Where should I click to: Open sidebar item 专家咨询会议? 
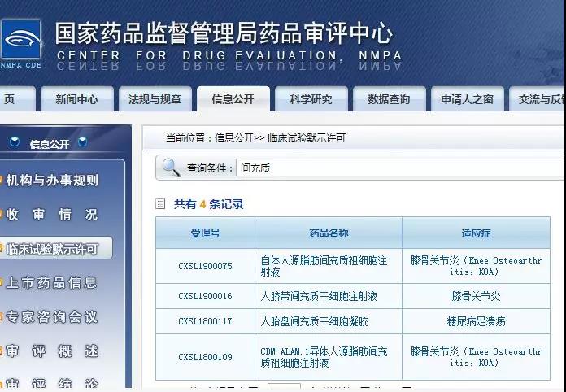51,317
